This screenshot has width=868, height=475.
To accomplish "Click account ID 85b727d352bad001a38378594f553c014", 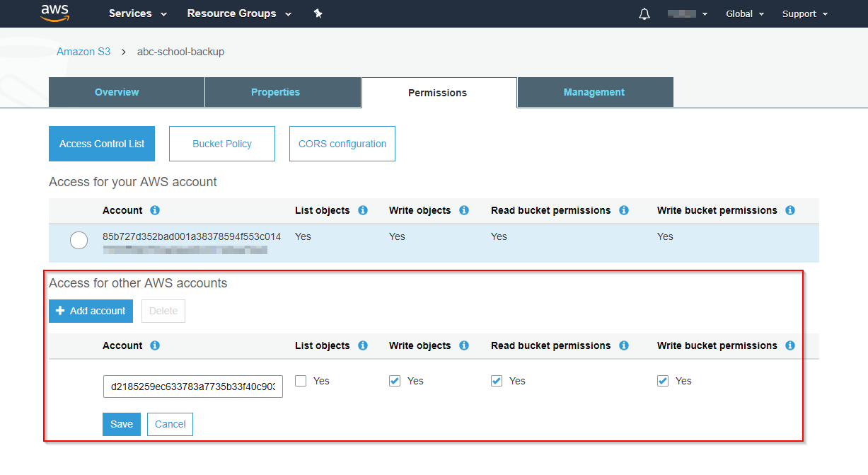I will coord(192,236).
